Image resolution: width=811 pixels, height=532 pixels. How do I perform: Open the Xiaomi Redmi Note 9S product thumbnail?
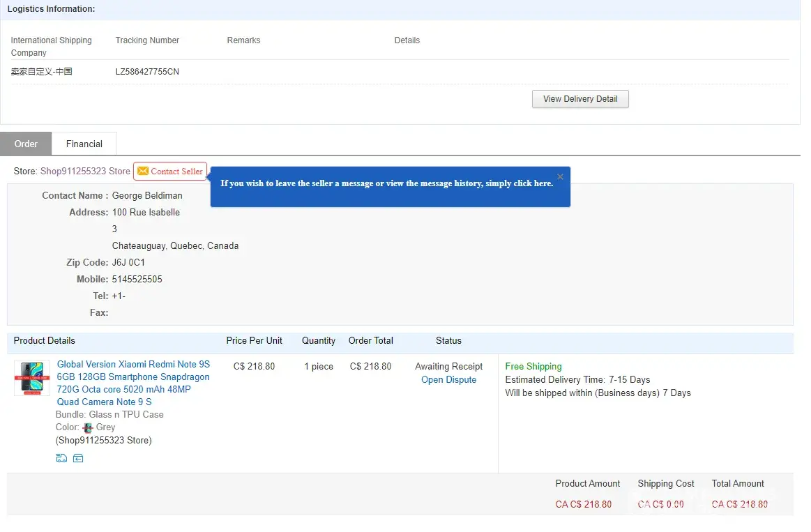pos(32,378)
